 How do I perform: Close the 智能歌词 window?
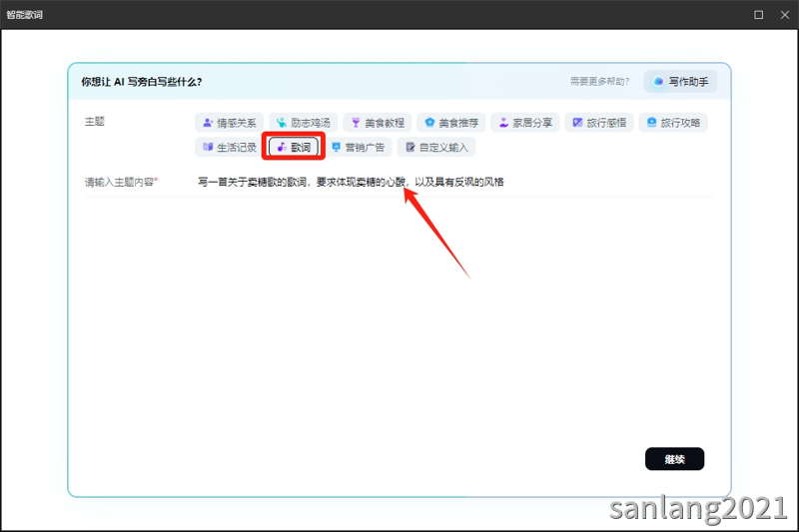coord(785,15)
